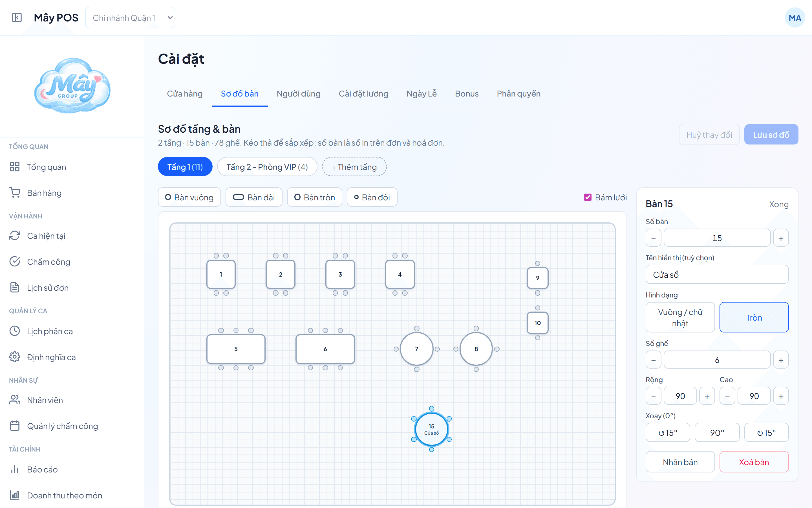
Task: Click the Nhân bản duplicate button
Action: pos(680,462)
